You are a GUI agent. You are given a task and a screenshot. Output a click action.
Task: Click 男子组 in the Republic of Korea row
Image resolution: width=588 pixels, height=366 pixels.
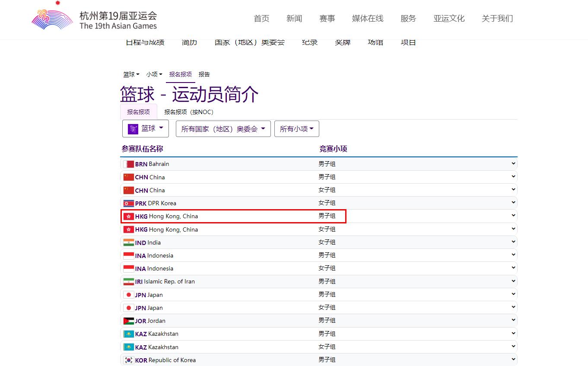(x=327, y=360)
